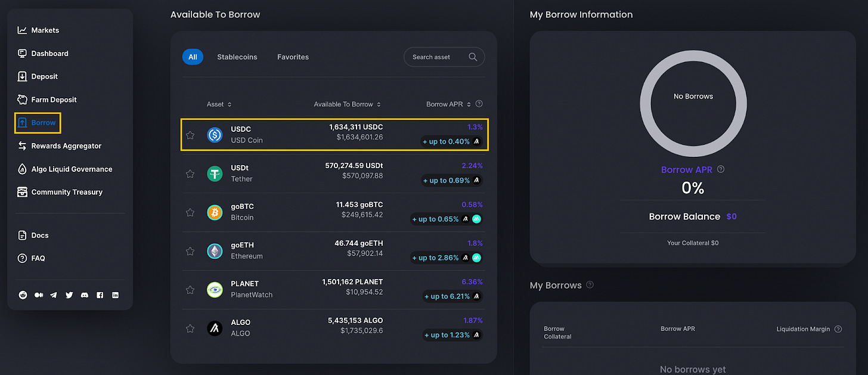Favorite USDC with its star

coord(190,135)
